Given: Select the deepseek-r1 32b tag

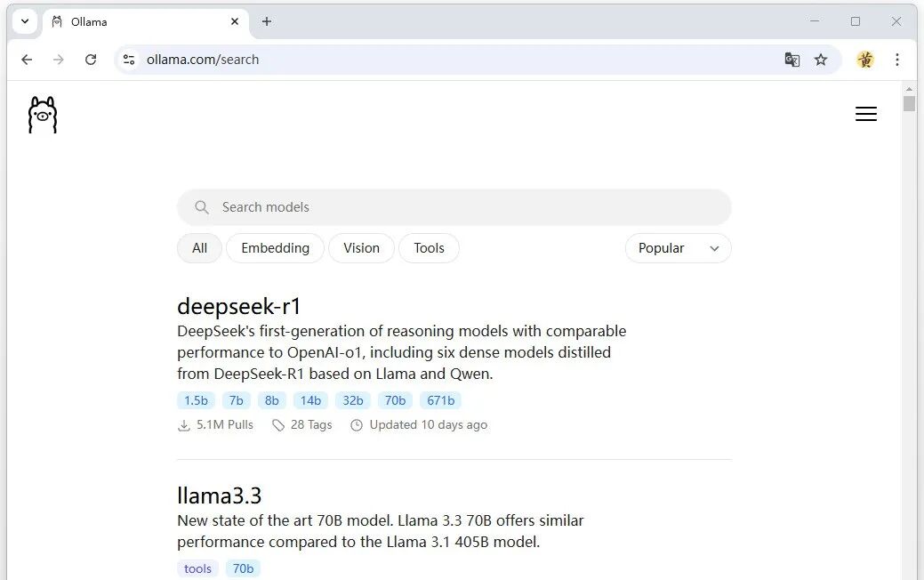Looking at the screenshot, I should 353,401.
